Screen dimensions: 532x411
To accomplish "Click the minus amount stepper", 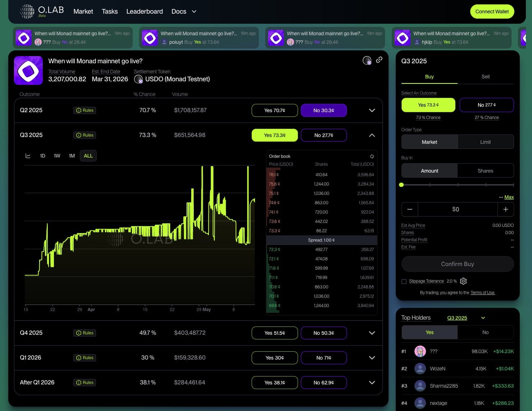I will tap(409, 209).
